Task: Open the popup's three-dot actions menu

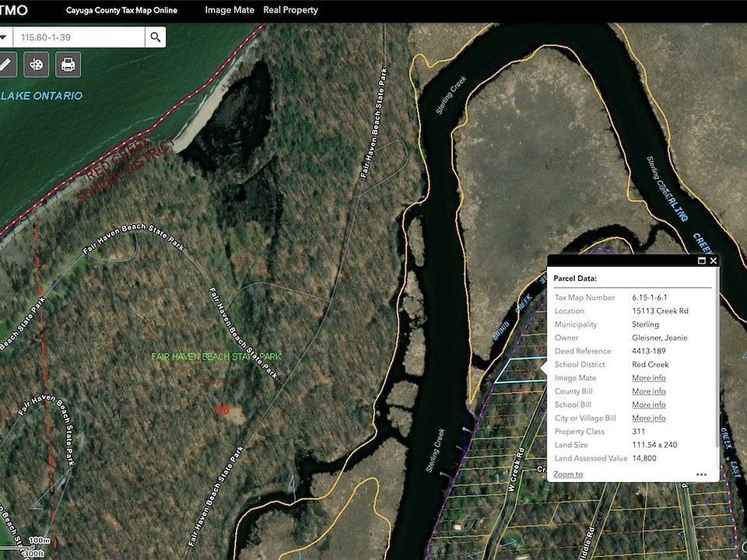Action: (701, 474)
